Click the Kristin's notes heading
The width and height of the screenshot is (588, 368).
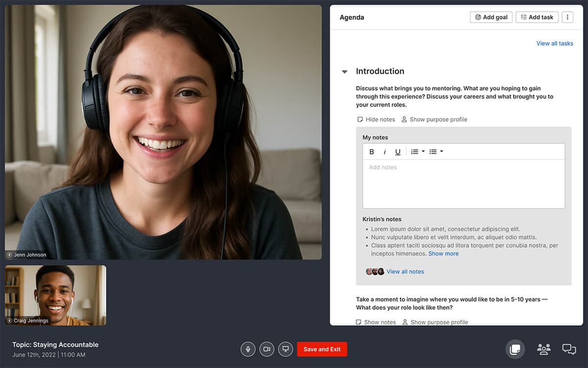click(x=382, y=219)
